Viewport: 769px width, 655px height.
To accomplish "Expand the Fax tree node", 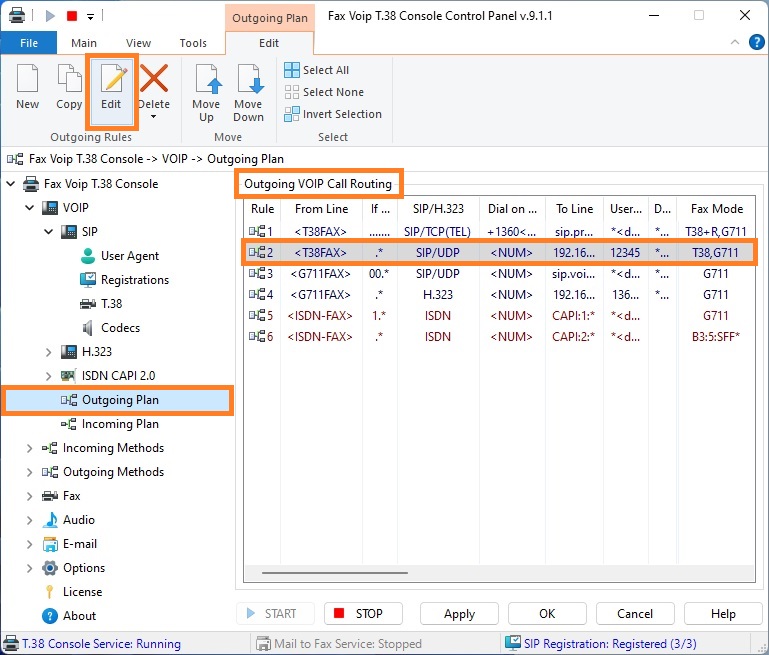I will 29,496.
